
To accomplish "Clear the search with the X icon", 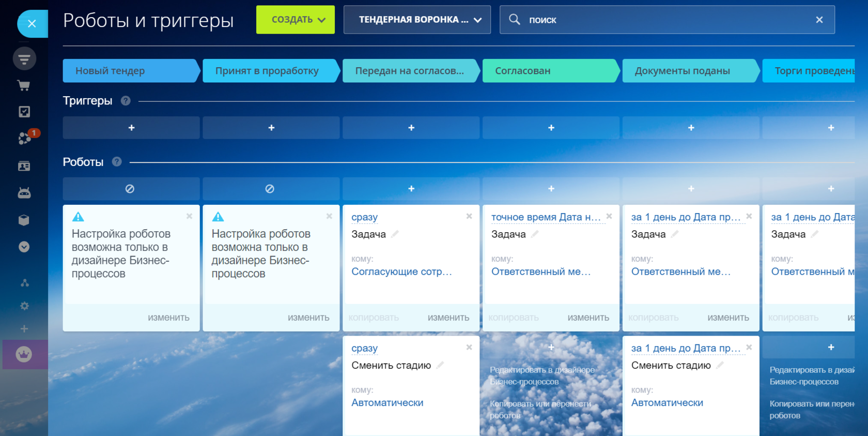I will (819, 20).
